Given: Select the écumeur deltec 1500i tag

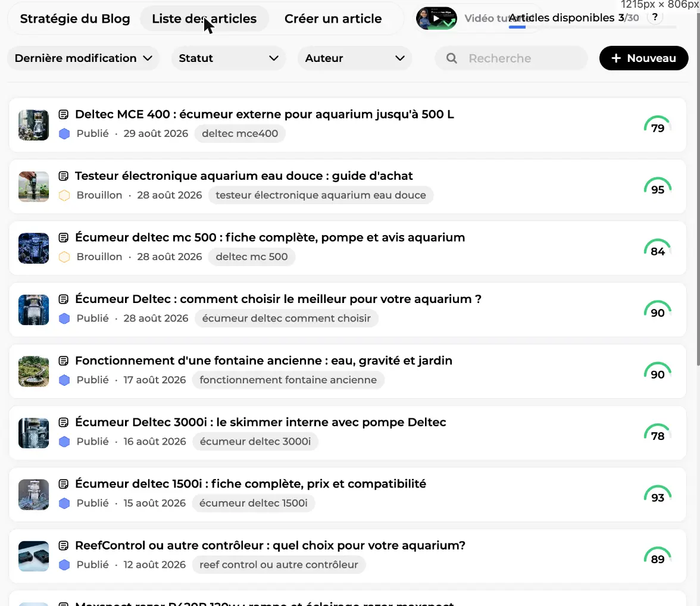Looking at the screenshot, I should (253, 503).
